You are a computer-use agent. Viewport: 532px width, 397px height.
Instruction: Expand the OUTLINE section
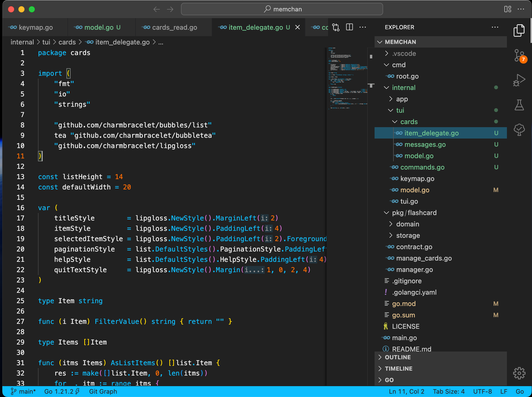coord(398,357)
